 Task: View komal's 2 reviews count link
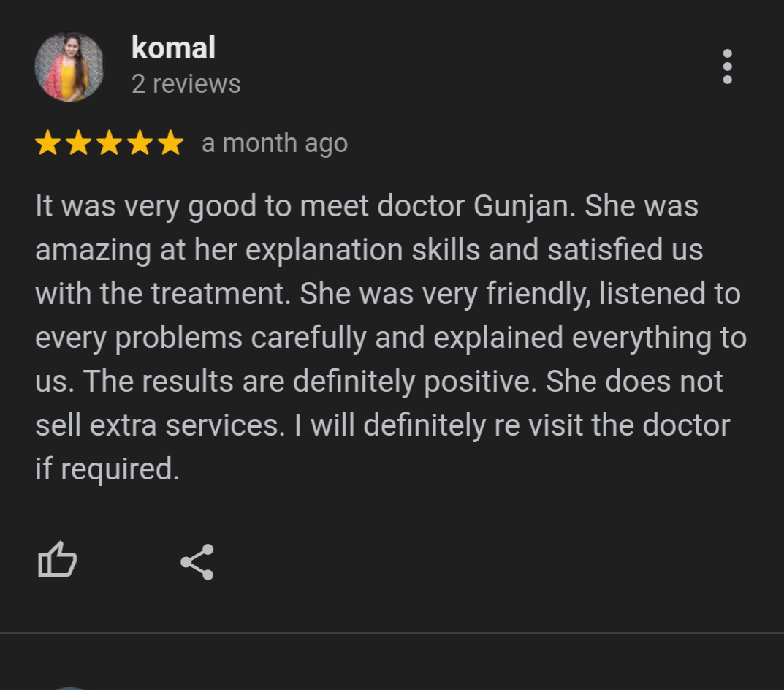tap(186, 84)
